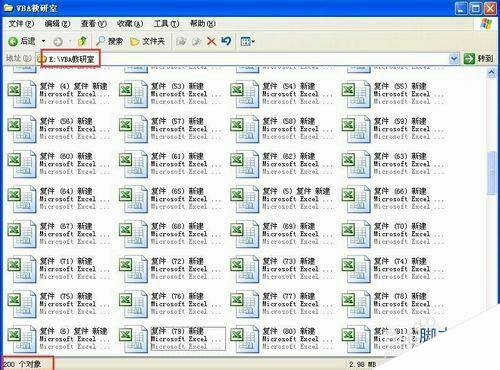
Task: Open Back button history dropdown arrow
Action: point(43,41)
